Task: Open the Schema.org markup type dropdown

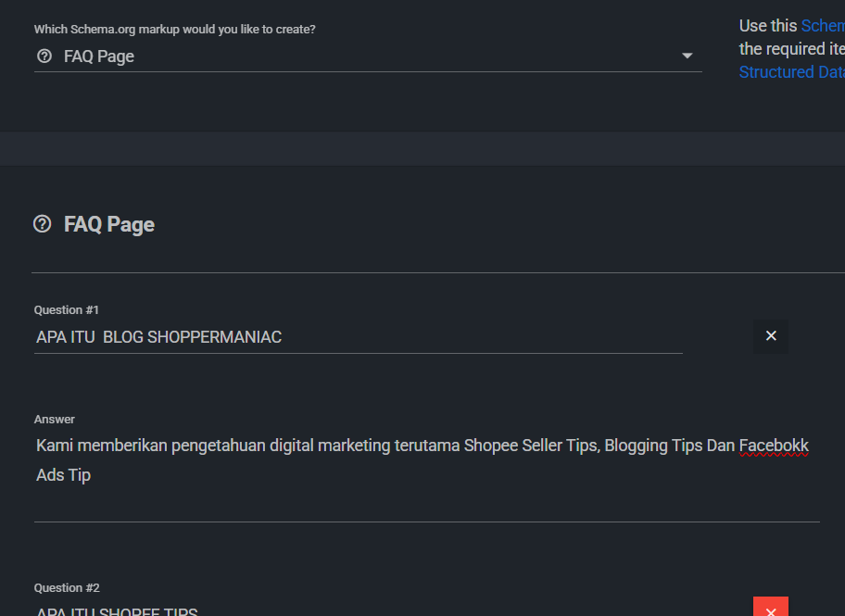Action: (368, 57)
